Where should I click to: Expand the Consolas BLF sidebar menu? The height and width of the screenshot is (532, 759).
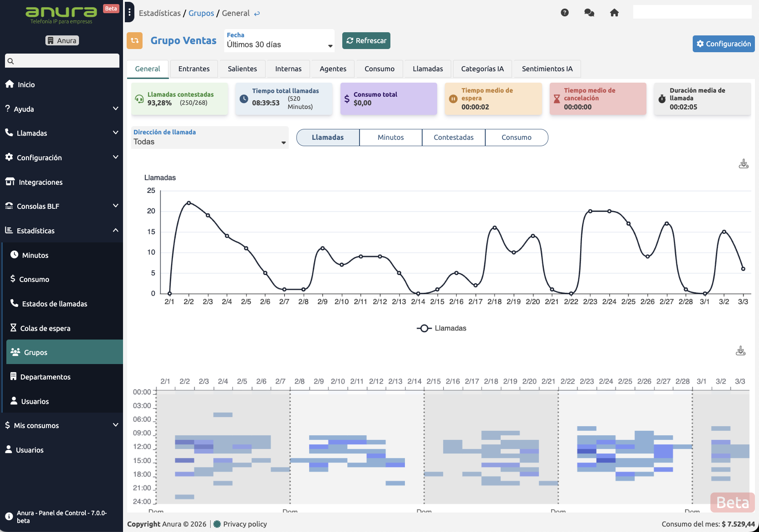62,206
